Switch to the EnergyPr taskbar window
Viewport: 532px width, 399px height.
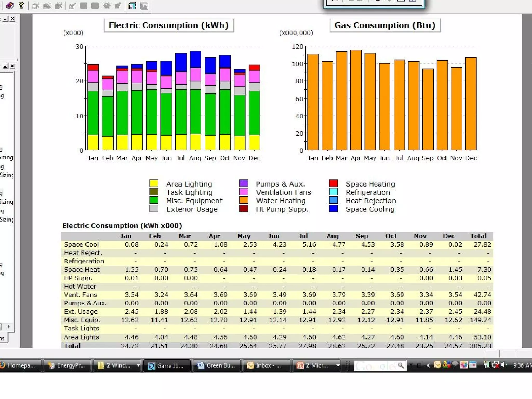(x=67, y=365)
